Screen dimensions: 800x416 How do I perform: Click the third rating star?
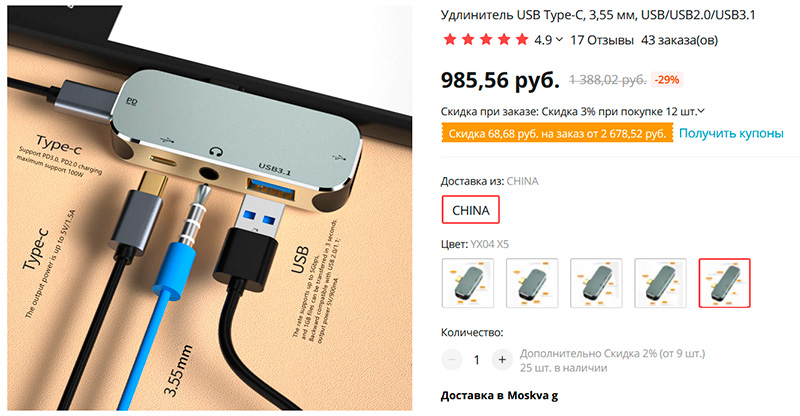pyautogui.click(x=486, y=40)
